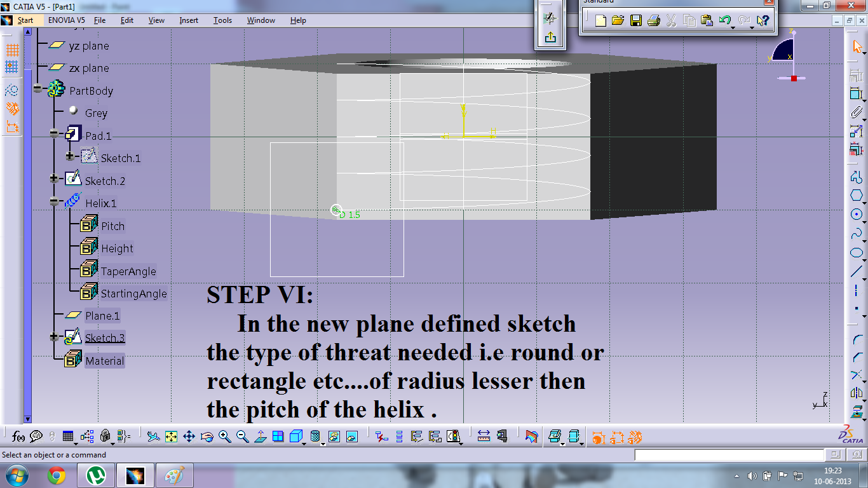Select the Spline curve tool
The width and height of the screenshot is (868, 488).
click(x=857, y=233)
